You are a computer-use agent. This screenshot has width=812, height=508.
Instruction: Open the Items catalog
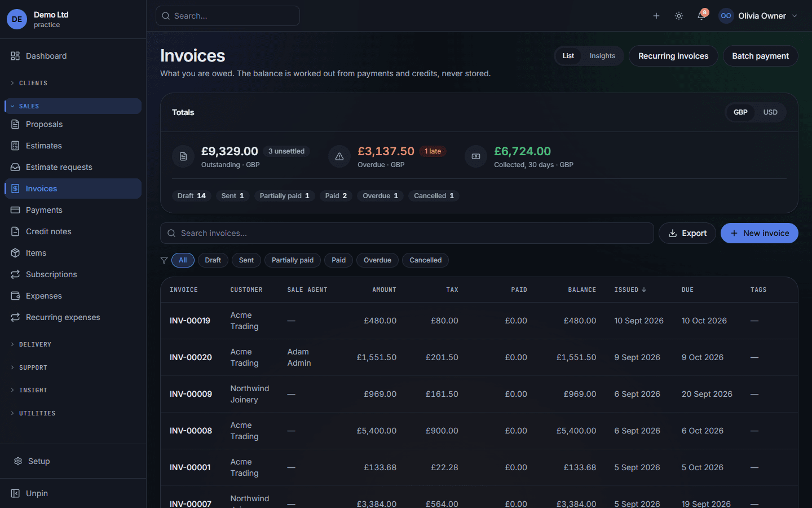click(x=73, y=253)
